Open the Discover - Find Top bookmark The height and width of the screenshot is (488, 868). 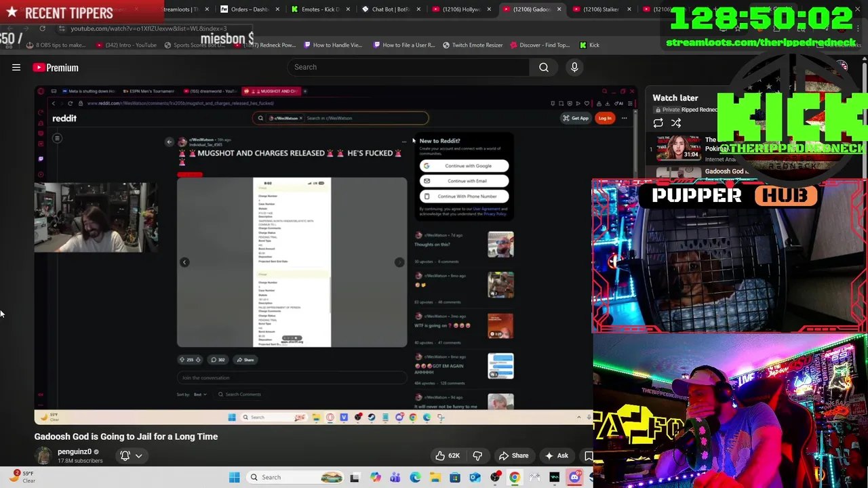(539, 45)
